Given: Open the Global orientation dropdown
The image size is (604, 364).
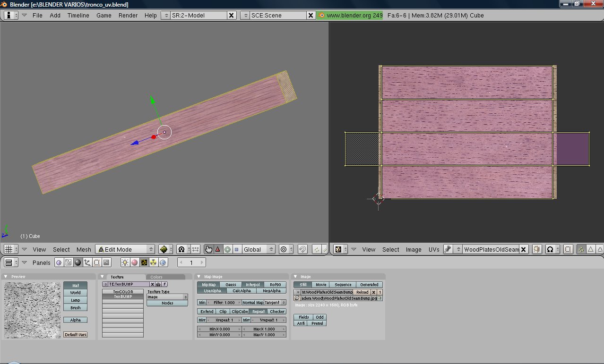Looking at the screenshot, I should point(258,249).
